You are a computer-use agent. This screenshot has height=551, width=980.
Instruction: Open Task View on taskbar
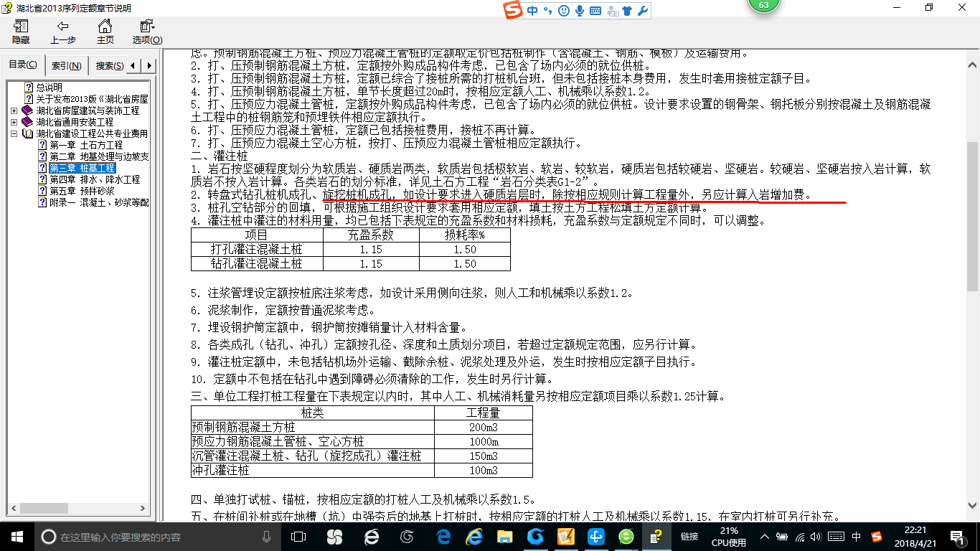coord(298,537)
